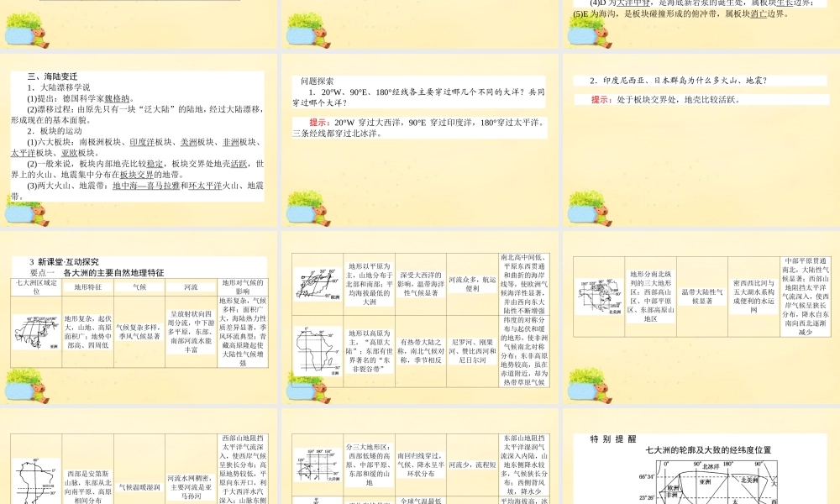The width and height of the screenshot is (840, 504).
Task: Click the underlined name 魏格纳
Action: 117,98
